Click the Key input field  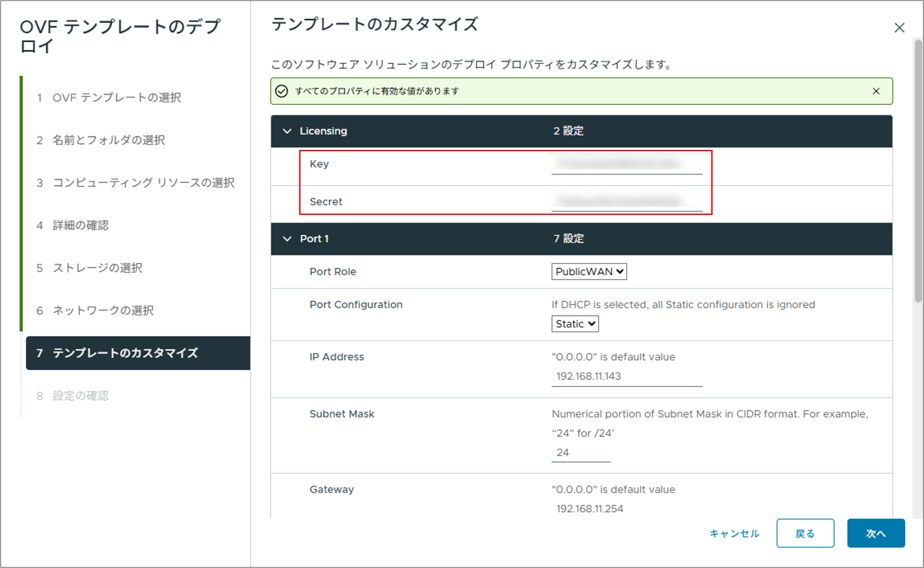pos(626,164)
